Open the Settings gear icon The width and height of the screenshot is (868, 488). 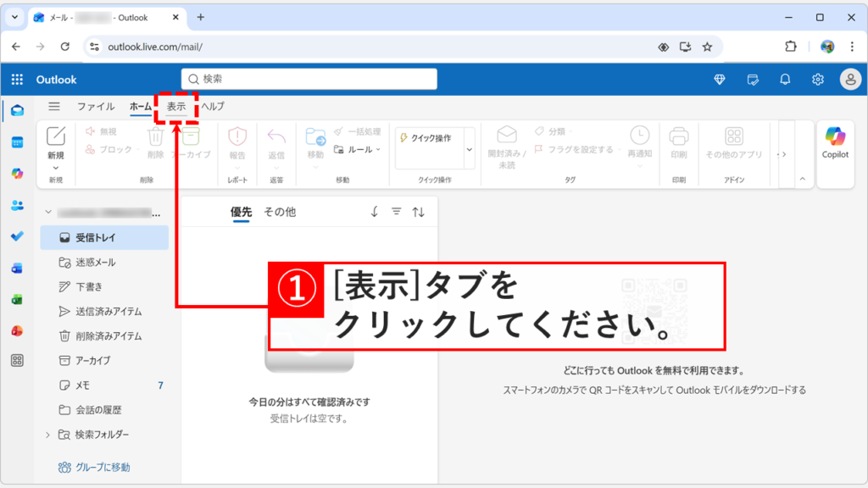817,79
